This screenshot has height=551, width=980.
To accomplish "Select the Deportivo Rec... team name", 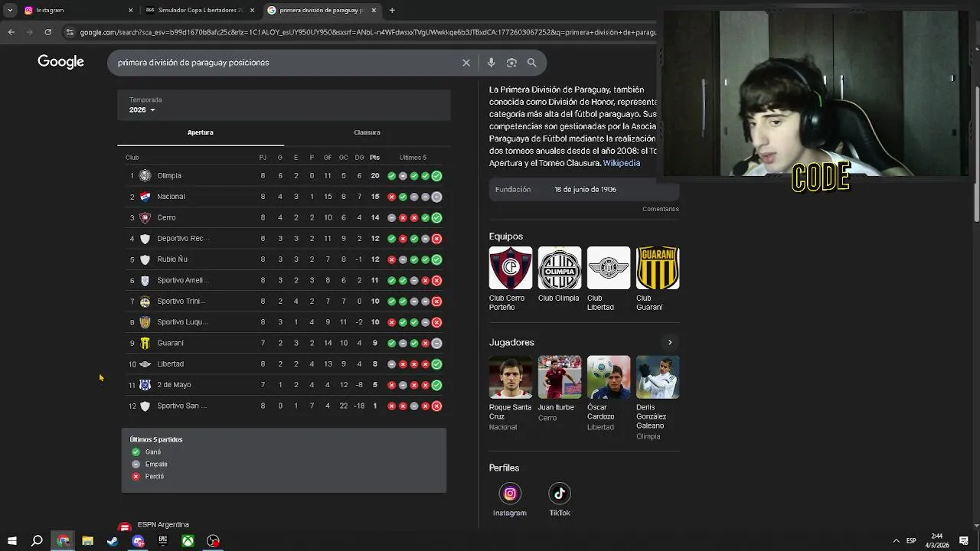I will 183,238.
